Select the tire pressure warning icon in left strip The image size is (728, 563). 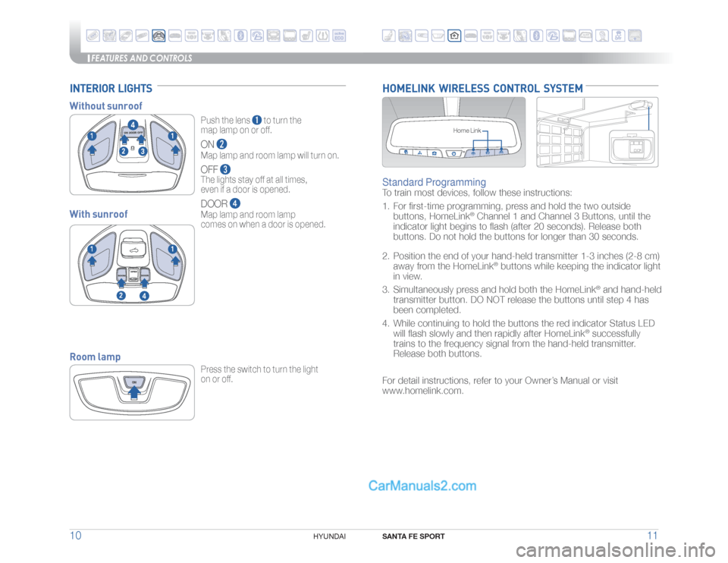(x=323, y=36)
